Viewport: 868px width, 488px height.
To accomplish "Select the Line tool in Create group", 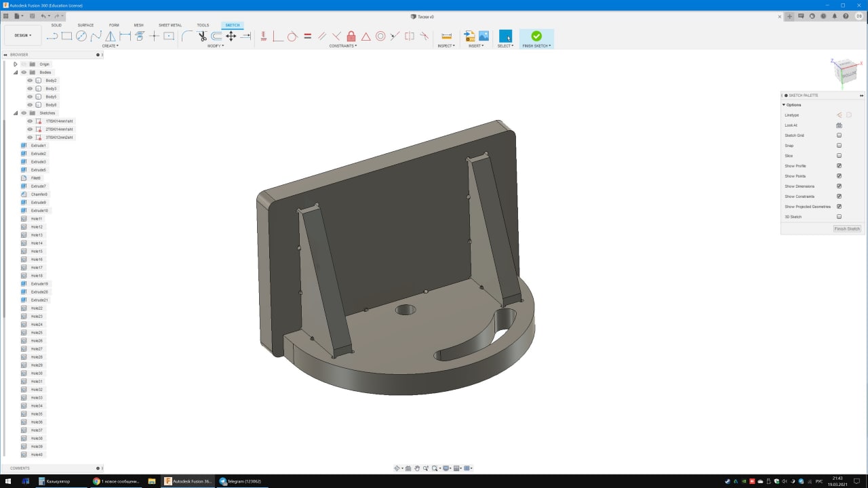I will [52, 36].
